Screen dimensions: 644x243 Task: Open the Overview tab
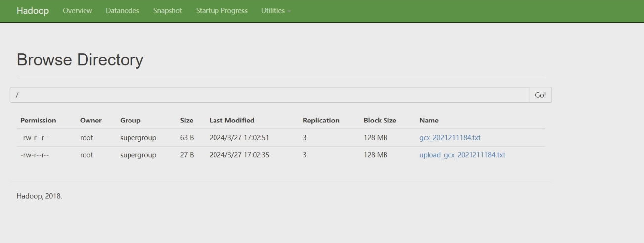point(78,11)
